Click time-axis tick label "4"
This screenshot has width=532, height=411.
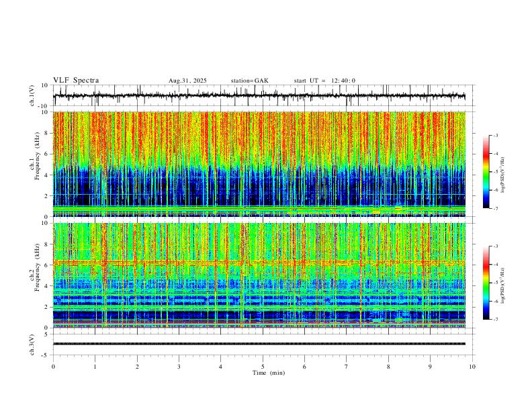pyautogui.click(x=221, y=367)
